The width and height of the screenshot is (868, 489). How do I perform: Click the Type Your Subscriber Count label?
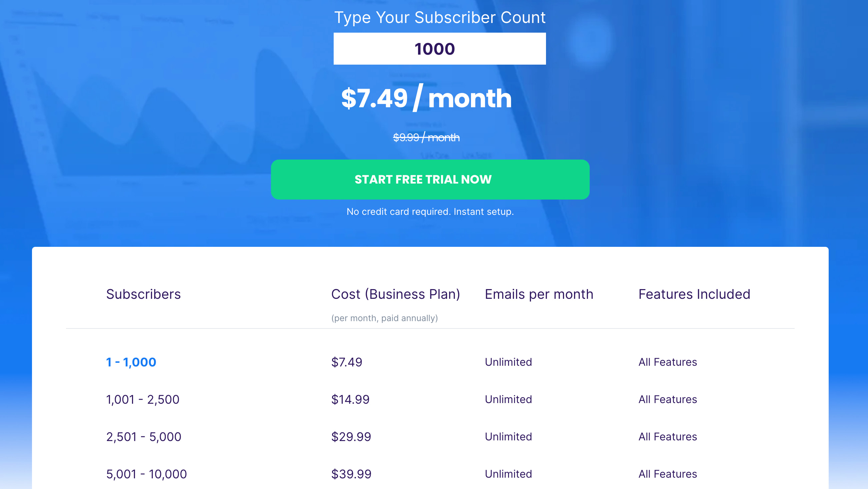(x=440, y=18)
